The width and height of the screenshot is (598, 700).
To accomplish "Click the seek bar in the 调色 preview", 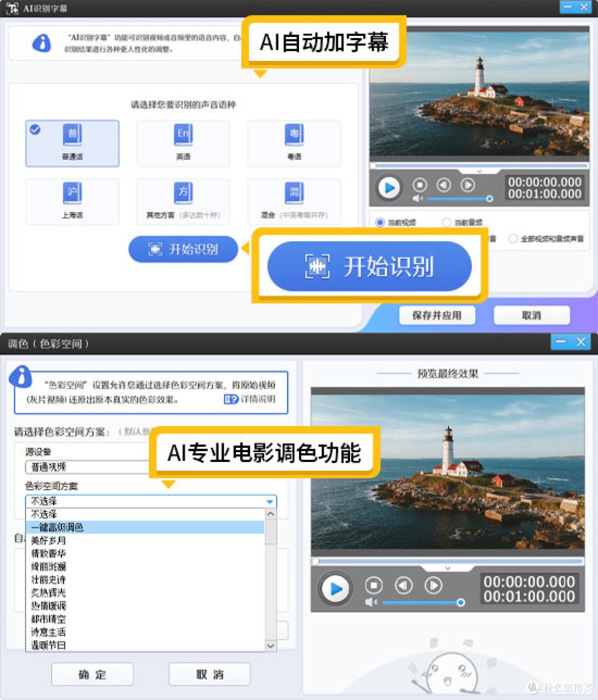I will coord(447,561).
